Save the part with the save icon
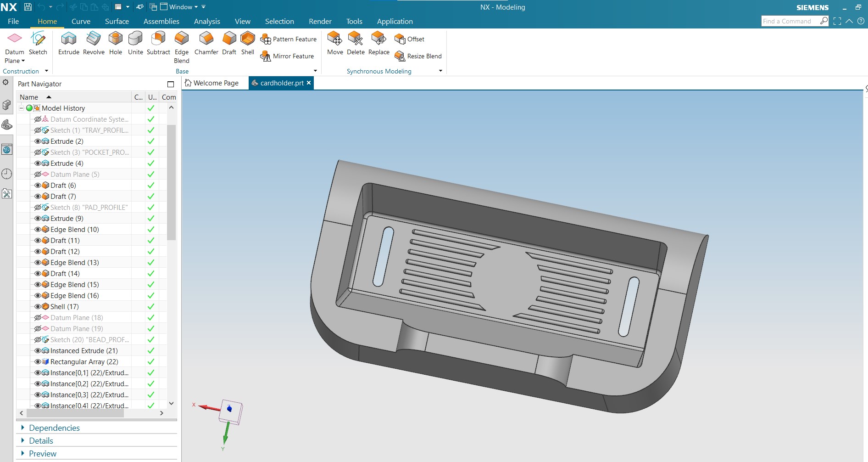The image size is (868, 462). pyautogui.click(x=28, y=7)
